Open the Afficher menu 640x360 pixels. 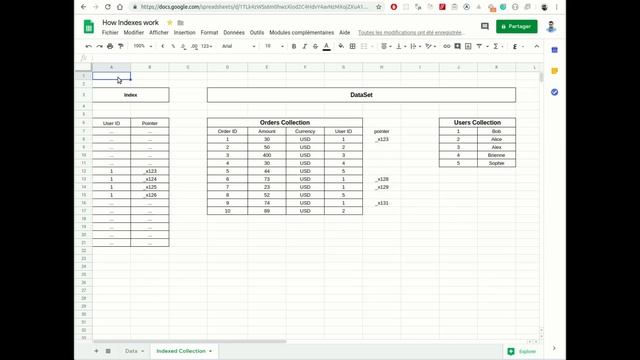click(x=159, y=33)
